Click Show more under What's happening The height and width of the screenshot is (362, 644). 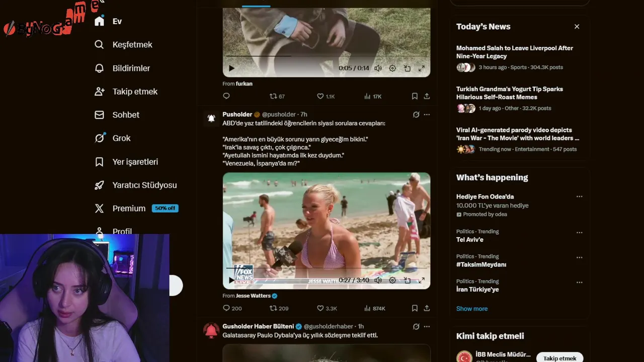point(472,309)
